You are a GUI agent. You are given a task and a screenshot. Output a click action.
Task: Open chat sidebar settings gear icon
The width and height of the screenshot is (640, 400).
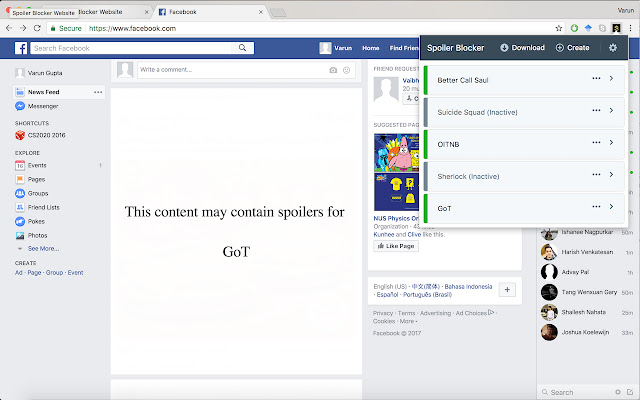tap(618, 392)
